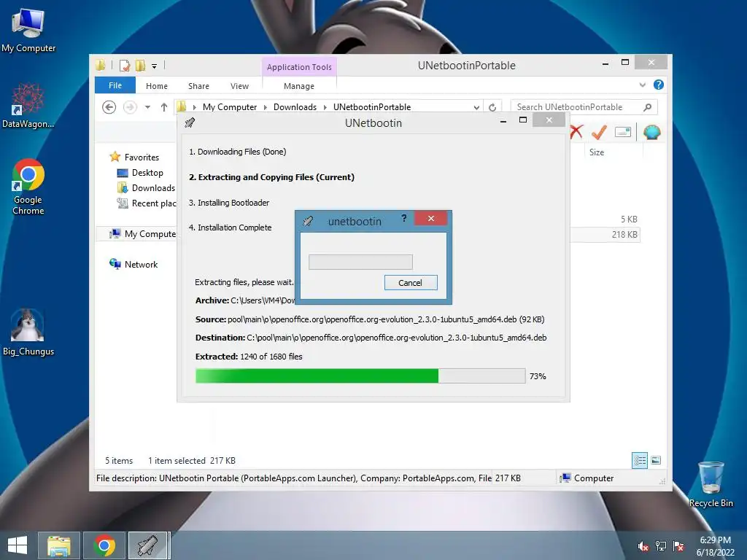Open Chrome from the taskbar

pos(104,545)
